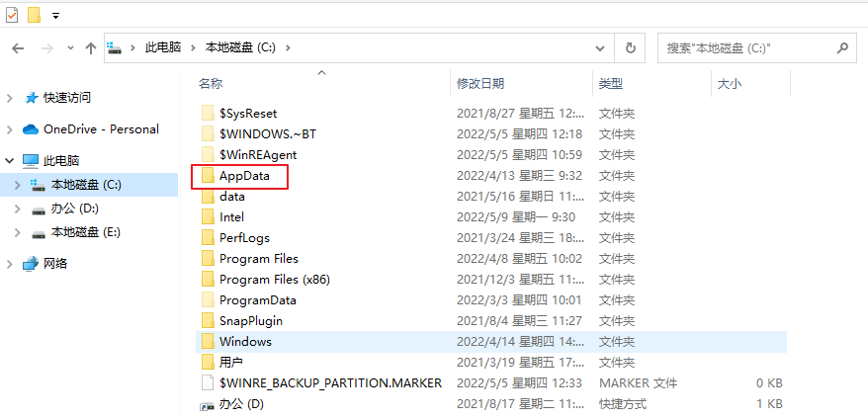The height and width of the screenshot is (419, 868).
Task: Click the refresh button beside address bar
Action: tap(630, 47)
